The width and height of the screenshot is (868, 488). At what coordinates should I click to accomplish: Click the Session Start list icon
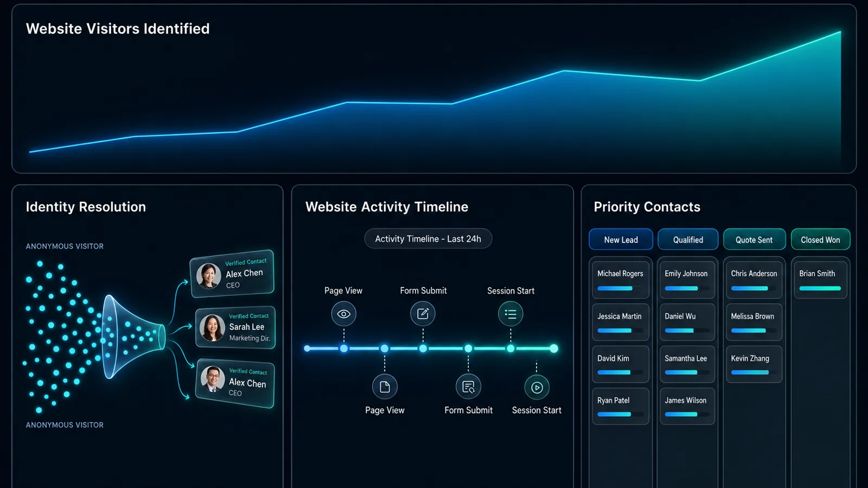click(x=510, y=313)
